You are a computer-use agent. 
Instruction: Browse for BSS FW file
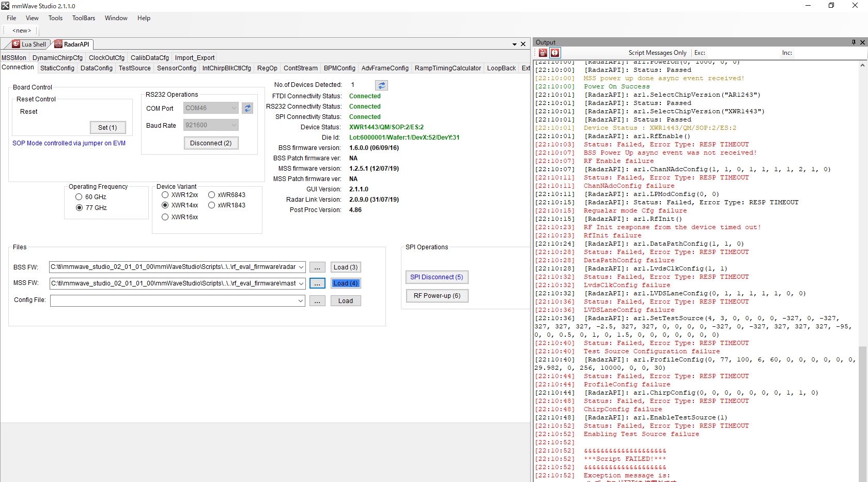[x=317, y=267]
